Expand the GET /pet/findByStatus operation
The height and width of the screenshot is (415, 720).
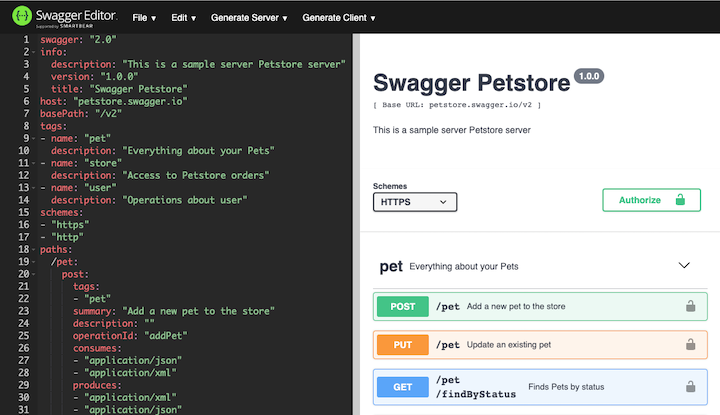pyautogui.click(x=560, y=386)
